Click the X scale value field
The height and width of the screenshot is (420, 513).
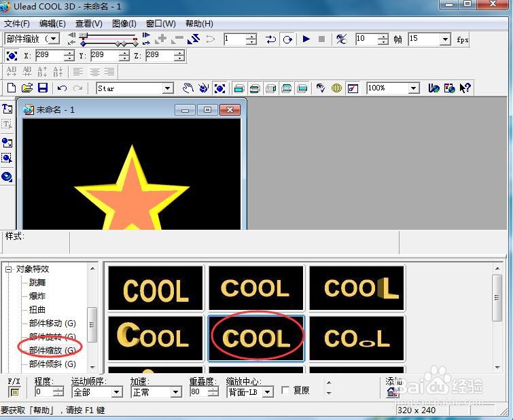coord(50,56)
